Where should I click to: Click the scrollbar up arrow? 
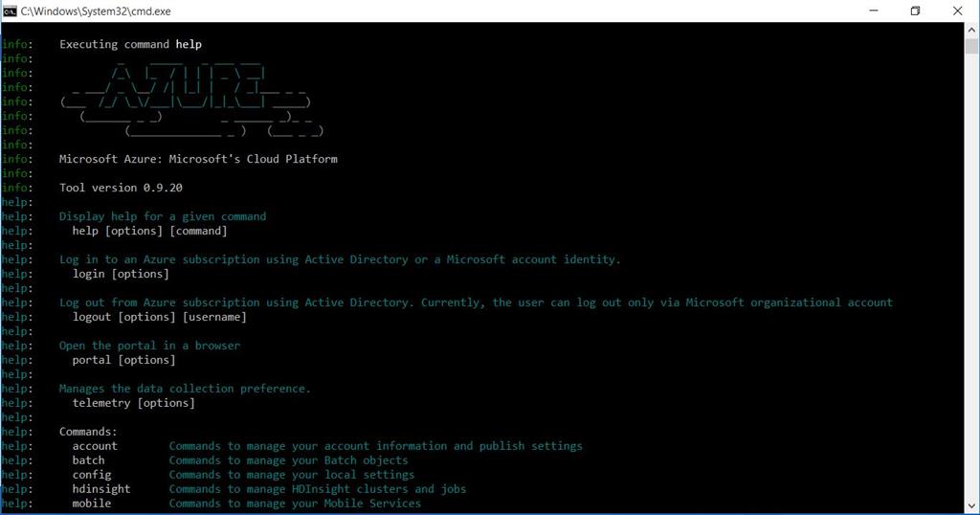click(x=971, y=30)
